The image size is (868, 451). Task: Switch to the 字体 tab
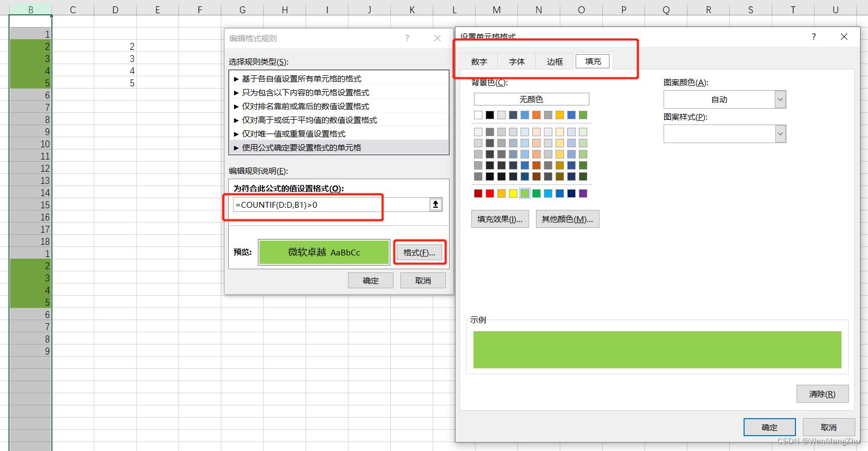517,61
